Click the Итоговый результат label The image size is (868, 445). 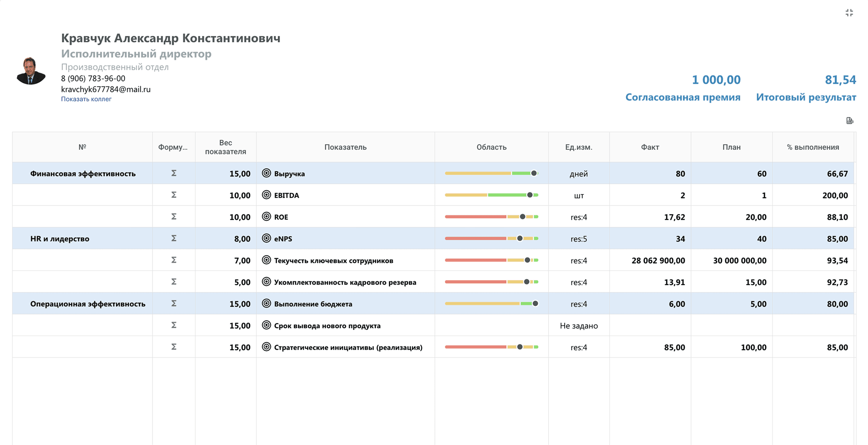coord(806,97)
